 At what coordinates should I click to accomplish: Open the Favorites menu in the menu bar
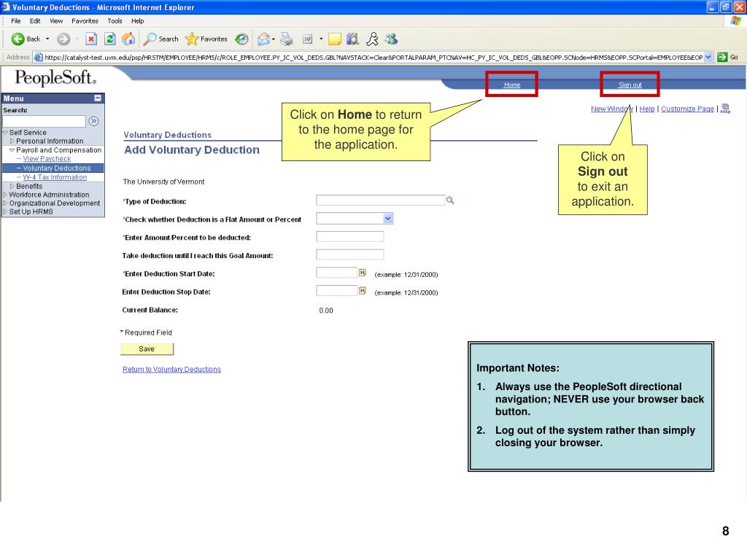click(x=85, y=21)
